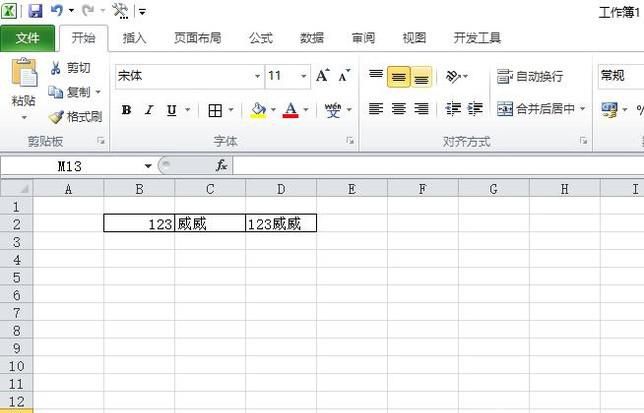
Task: Switch to the 公式 Formulas tab
Action: tap(261, 38)
